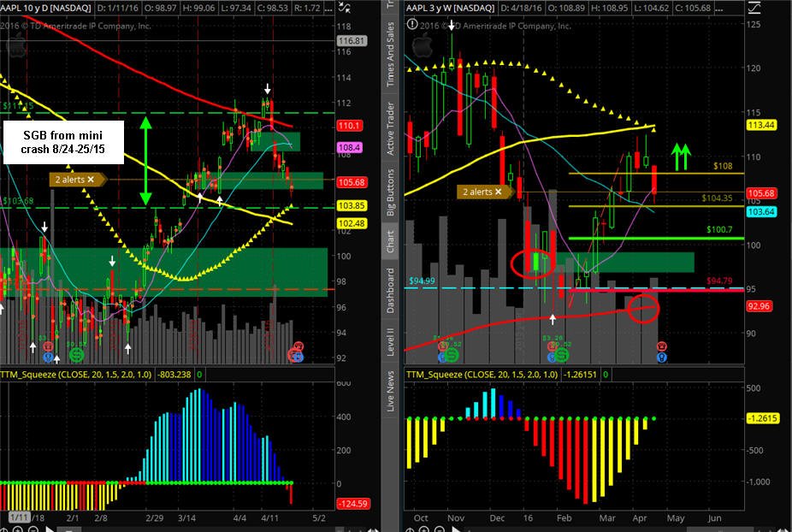The image size is (792, 532).
Task: Select the $94.99 cyan level label
Action: click(422, 281)
